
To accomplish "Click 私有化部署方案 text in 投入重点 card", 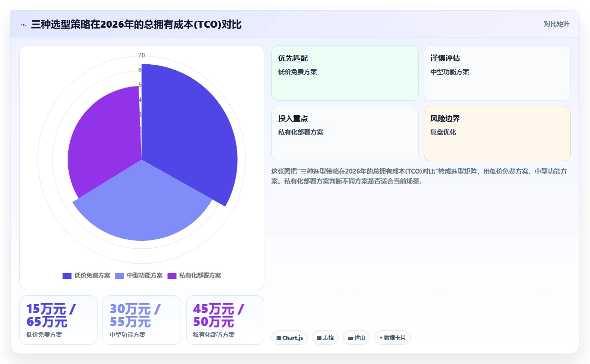I will (x=300, y=132).
